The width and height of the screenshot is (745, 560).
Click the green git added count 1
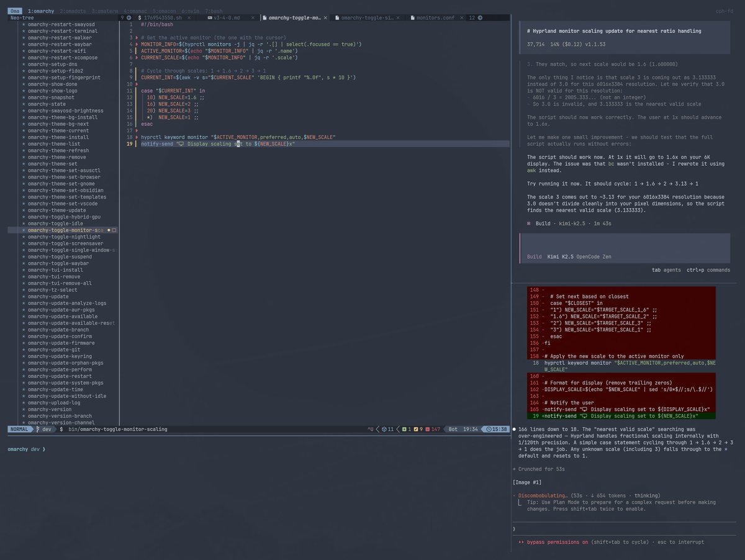[x=407, y=429]
